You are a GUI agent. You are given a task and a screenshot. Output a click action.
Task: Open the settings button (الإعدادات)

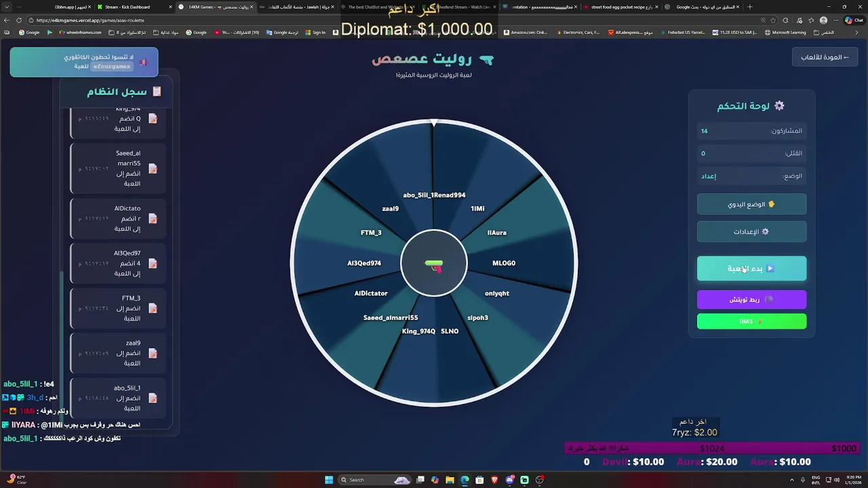tap(751, 231)
